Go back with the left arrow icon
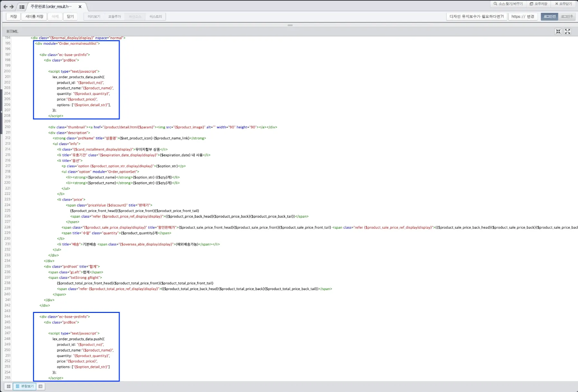The width and height of the screenshot is (578, 392). click(5, 7)
